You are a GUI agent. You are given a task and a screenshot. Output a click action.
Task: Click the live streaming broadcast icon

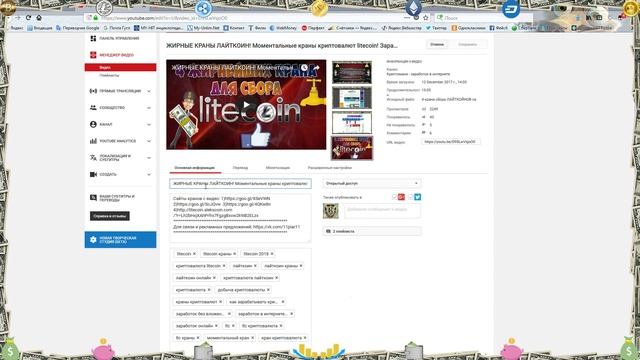pyautogui.click(x=93, y=91)
